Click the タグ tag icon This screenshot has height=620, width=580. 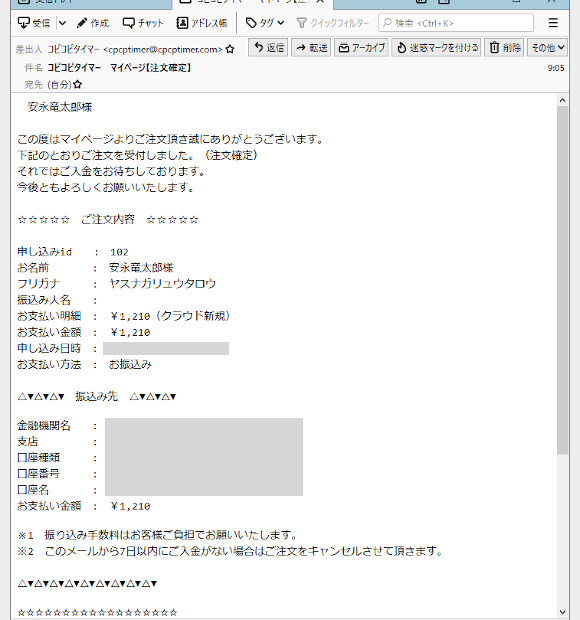click(x=251, y=23)
